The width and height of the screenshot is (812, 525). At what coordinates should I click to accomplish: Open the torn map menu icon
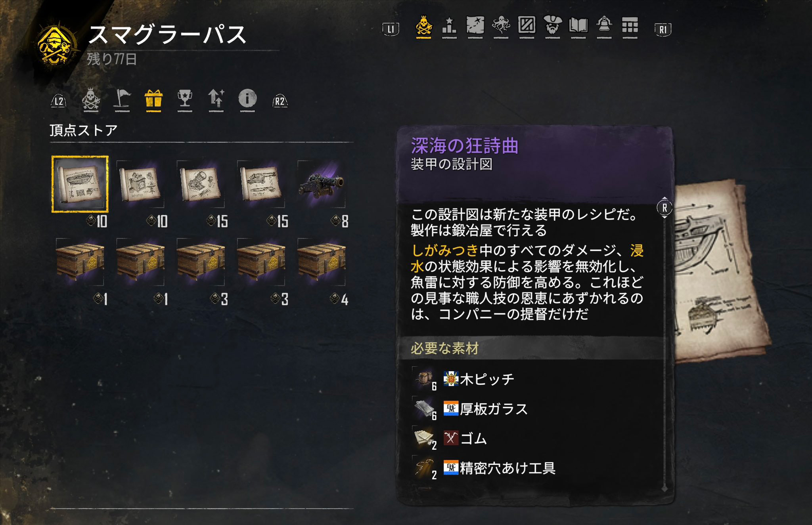pyautogui.click(x=475, y=26)
